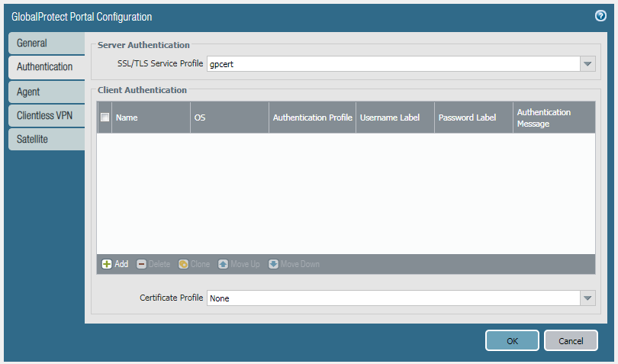Expand the Certificate Profile dropdown arrow
The image size is (618, 364).
coord(587,298)
